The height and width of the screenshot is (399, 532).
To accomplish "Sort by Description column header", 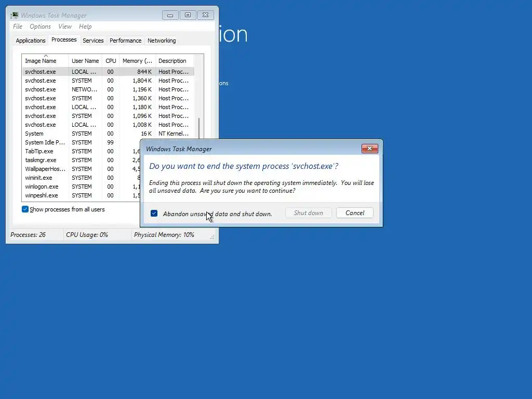I will click(175, 61).
